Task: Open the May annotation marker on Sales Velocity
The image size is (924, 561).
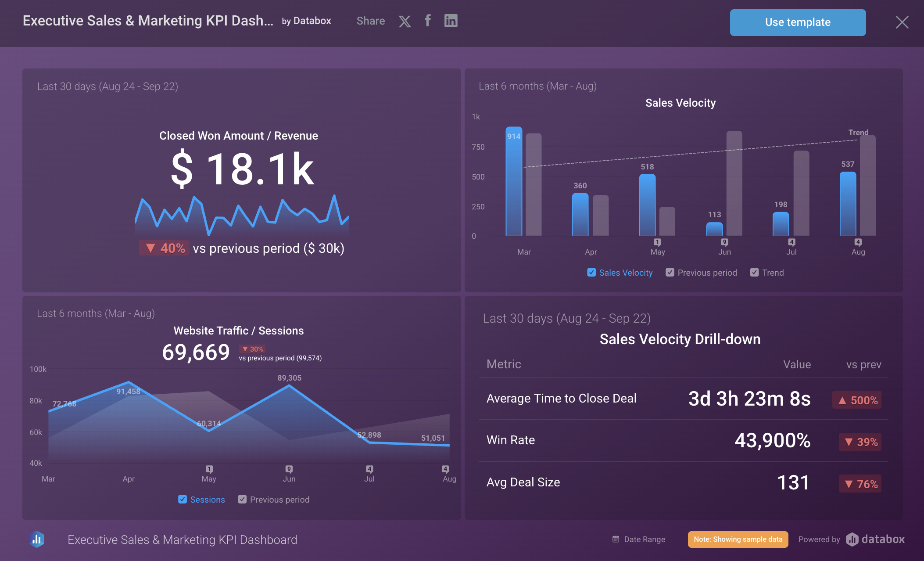Action: click(x=657, y=242)
